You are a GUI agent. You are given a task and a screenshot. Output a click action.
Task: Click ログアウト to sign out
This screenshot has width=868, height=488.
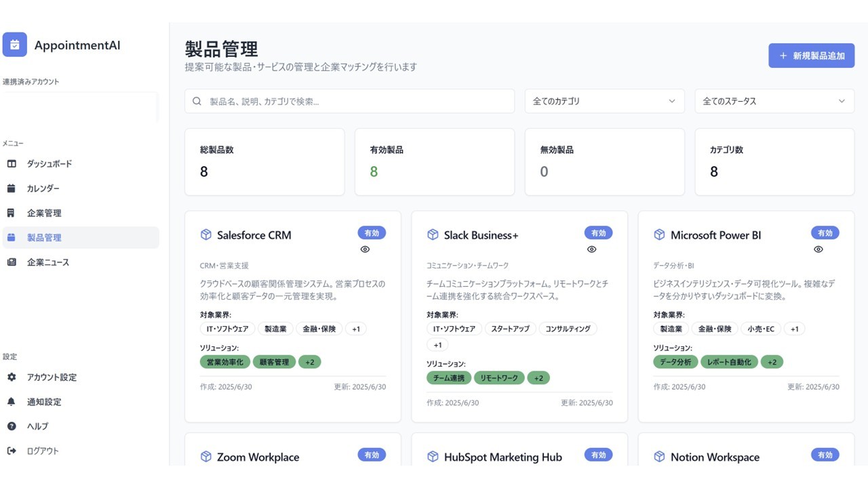pos(81,451)
